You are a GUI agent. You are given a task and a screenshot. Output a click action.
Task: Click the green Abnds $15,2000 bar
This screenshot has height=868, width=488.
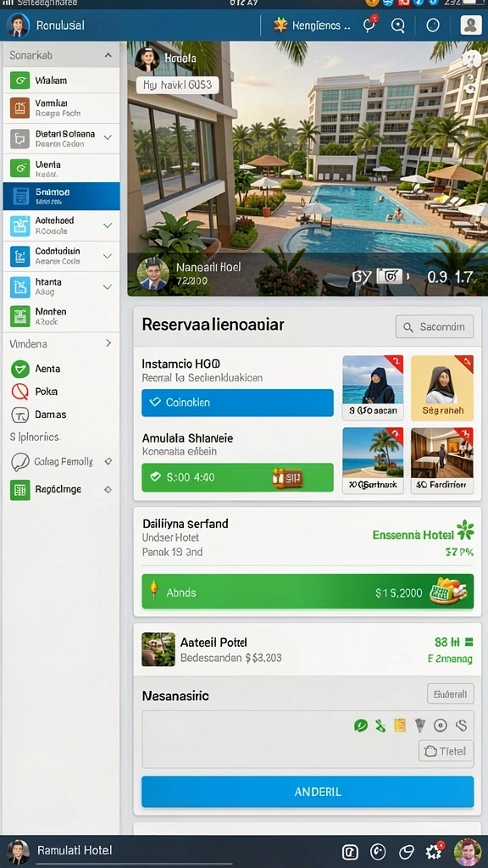pos(308,592)
